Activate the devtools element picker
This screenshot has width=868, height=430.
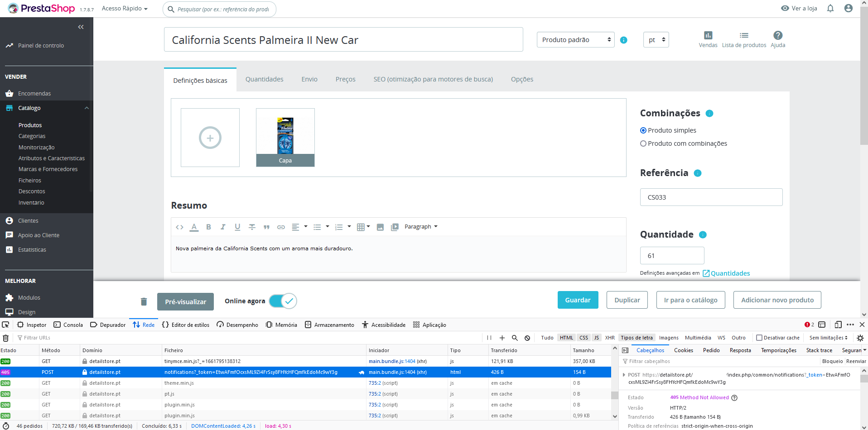[x=5, y=325]
